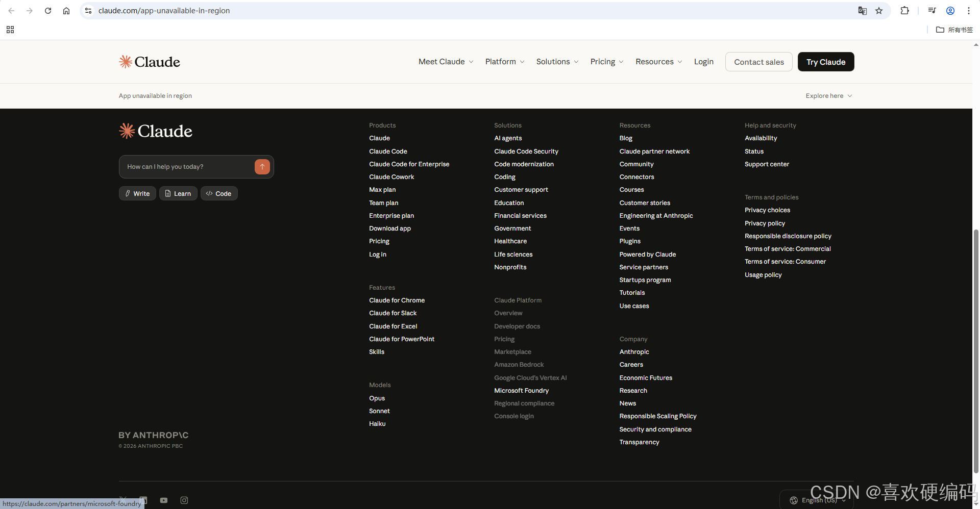Open the media control icon in toolbar
Viewport: 980px width, 509px height.
click(932, 11)
